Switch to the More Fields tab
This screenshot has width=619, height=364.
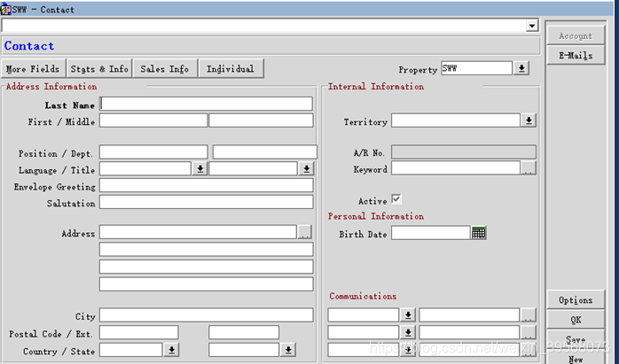click(33, 69)
